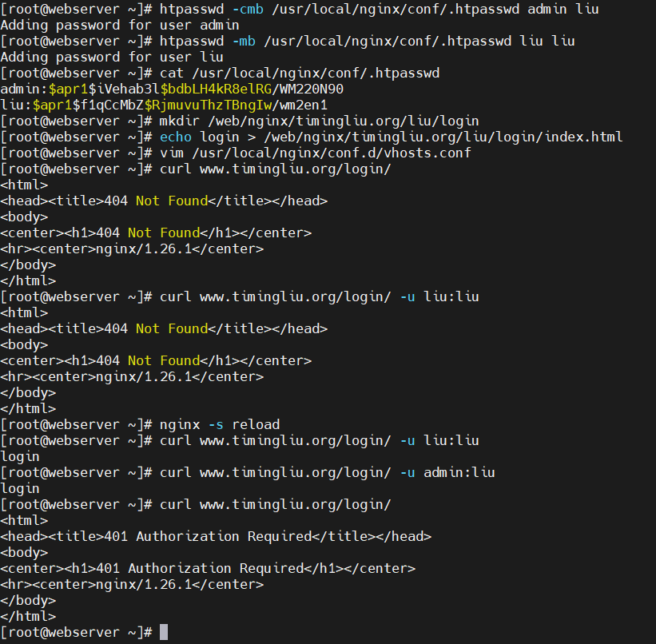Select the 401 Authorization Required h1 line
Viewport: 656px width, 644px height.
(208, 568)
